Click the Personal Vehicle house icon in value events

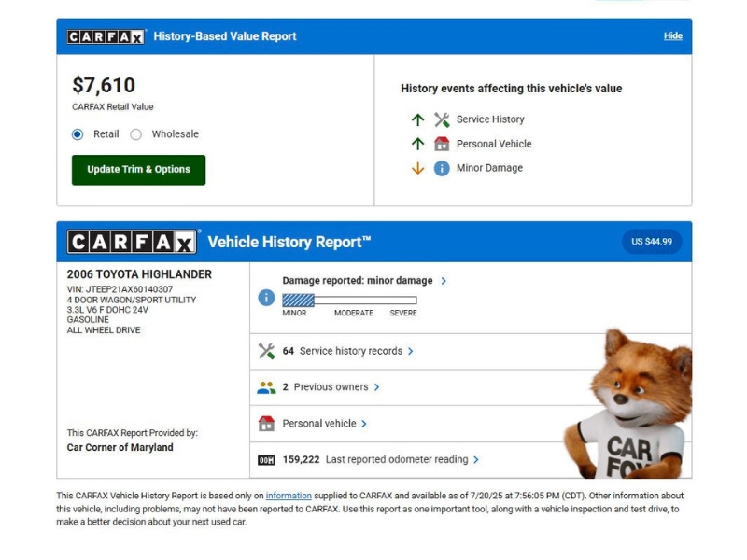(x=442, y=144)
